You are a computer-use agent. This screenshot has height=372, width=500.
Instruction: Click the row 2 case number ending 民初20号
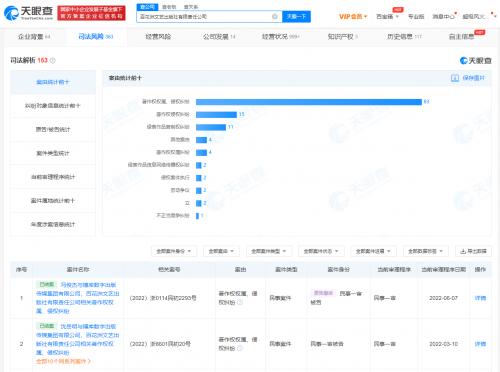click(160, 344)
